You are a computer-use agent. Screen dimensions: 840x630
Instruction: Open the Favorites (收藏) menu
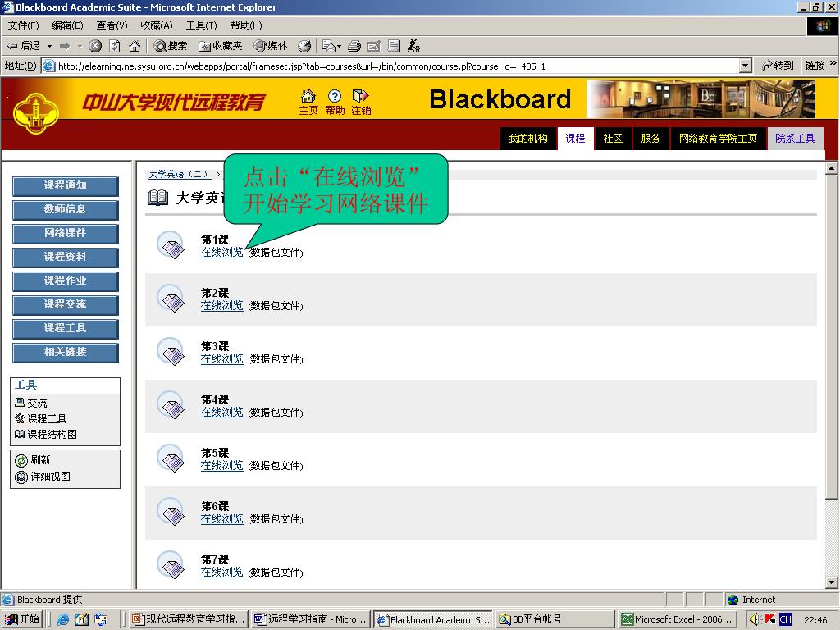point(157,25)
